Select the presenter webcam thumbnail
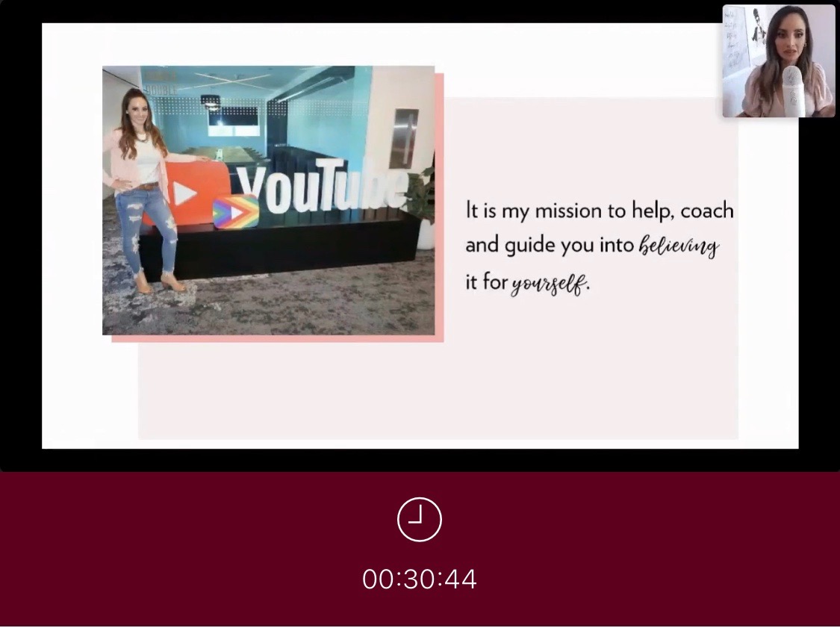 778,60
